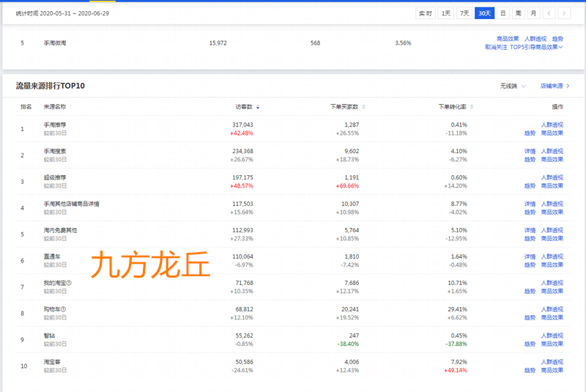586x392 pixels.
Task: Switch to 周 granularity
Action: pos(519,13)
